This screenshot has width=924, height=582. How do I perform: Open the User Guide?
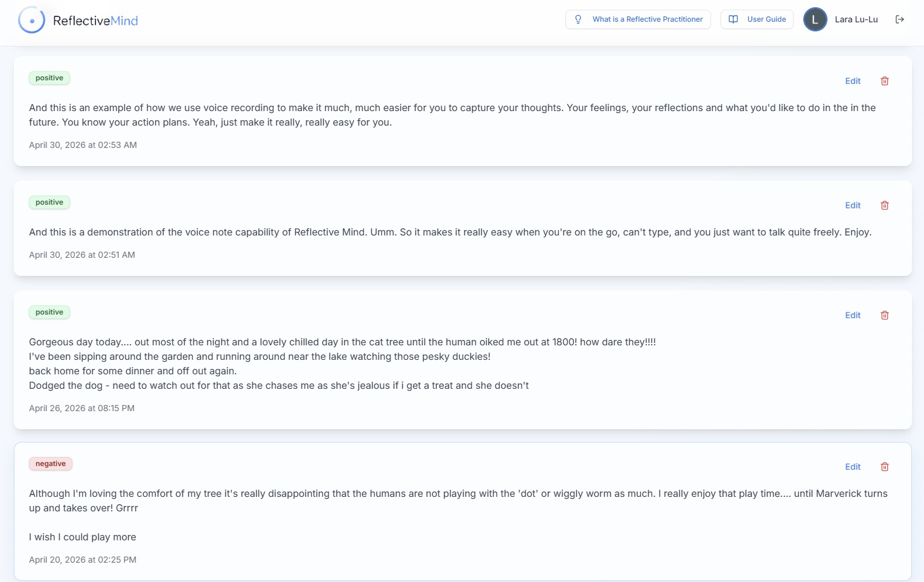click(757, 19)
